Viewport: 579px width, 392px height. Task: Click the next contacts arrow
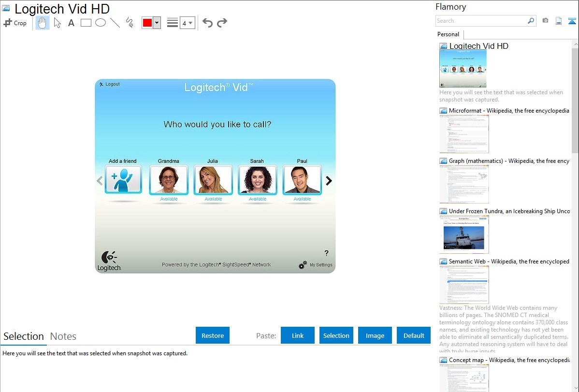pos(329,181)
